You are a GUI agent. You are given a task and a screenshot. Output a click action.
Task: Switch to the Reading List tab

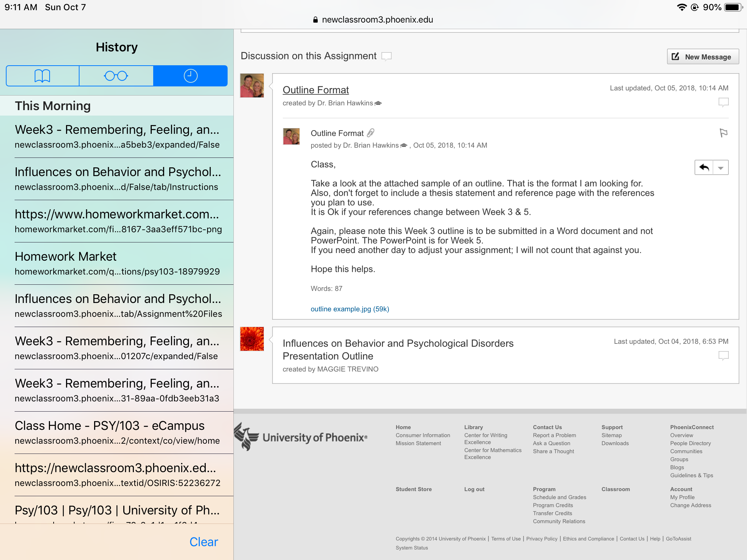coord(116,76)
